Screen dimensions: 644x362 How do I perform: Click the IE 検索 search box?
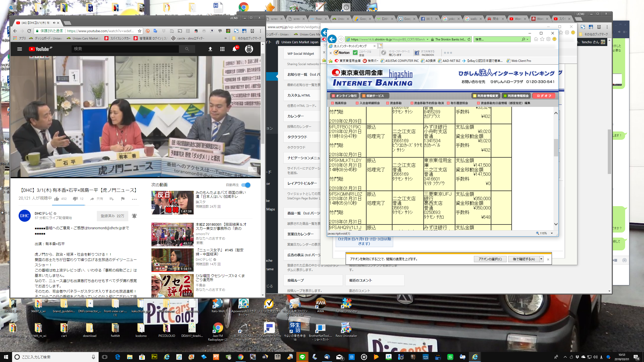pyautogui.click(x=497, y=39)
